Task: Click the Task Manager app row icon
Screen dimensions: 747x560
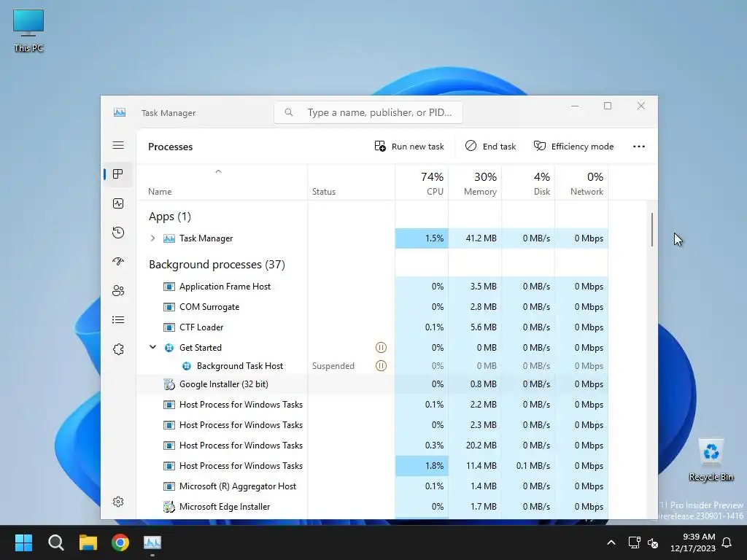Action: 169,238
